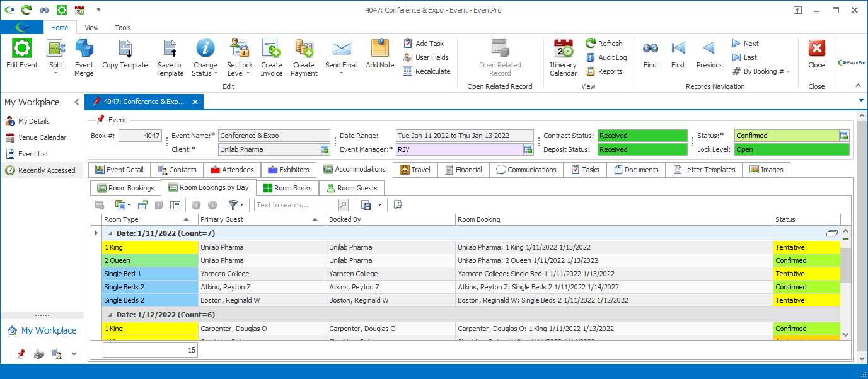Image resolution: width=868 pixels, height=379 pixels.
Task: Open the Travel tab
Action: [415, 170]
